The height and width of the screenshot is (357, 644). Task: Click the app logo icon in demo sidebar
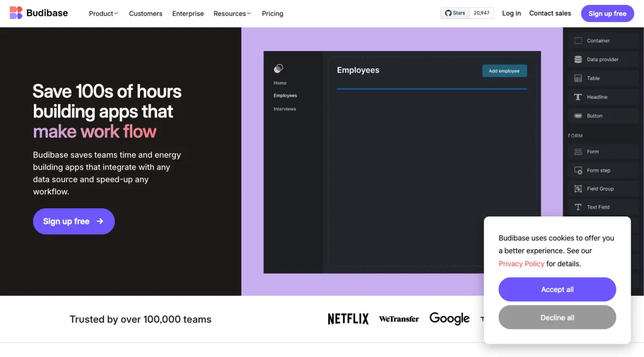(x=278, y=68)
